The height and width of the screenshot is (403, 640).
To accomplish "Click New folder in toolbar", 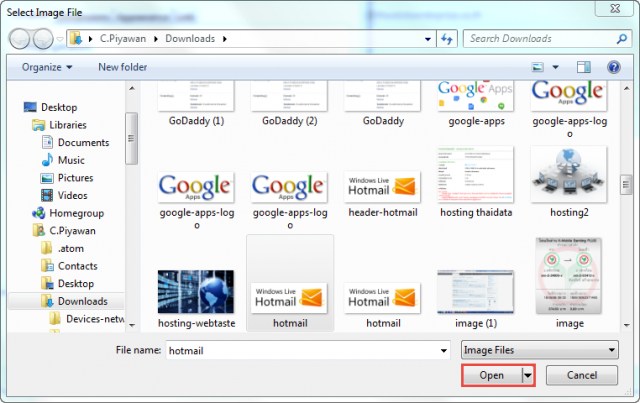I will [x=122, y=67].
